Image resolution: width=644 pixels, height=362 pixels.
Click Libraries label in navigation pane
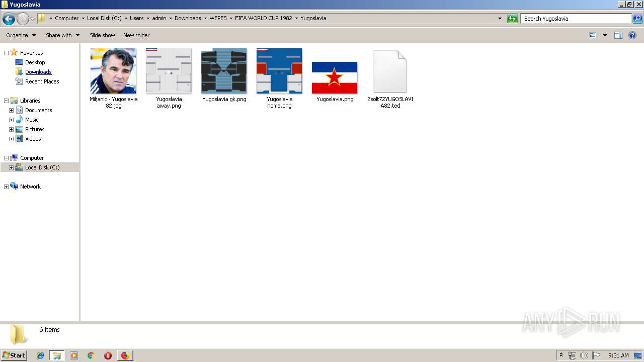pyautogui.click(x=30, y=101)
